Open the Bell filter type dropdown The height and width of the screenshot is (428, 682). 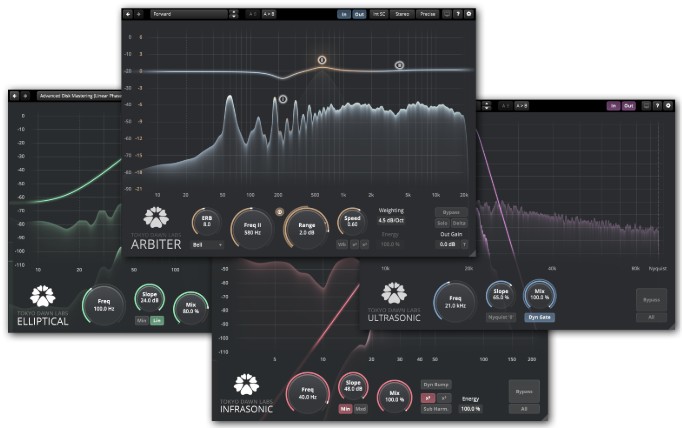click(x=207, y=245)
